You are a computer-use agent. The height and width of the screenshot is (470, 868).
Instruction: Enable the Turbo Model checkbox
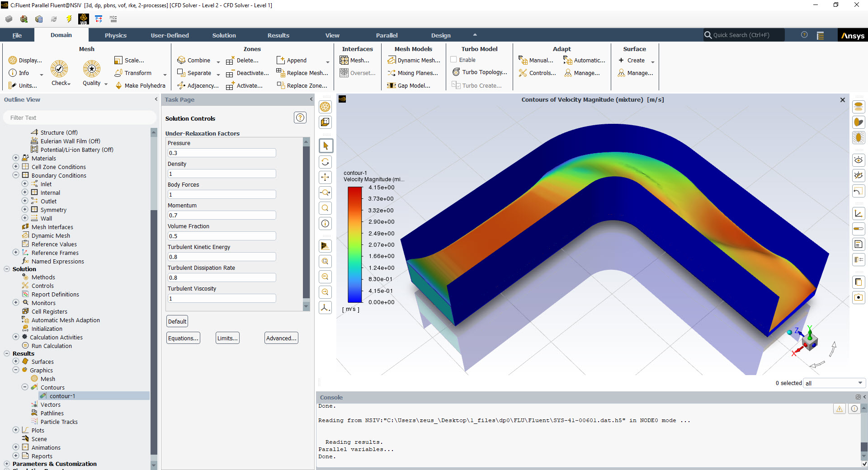pos(453,59)
